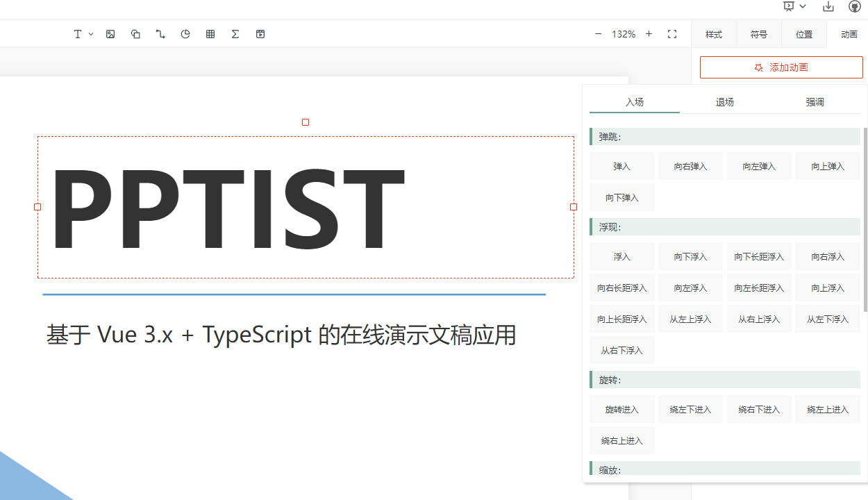Click the insert table grid icon
The image size is (868, 500).
[x=210, y=34]
